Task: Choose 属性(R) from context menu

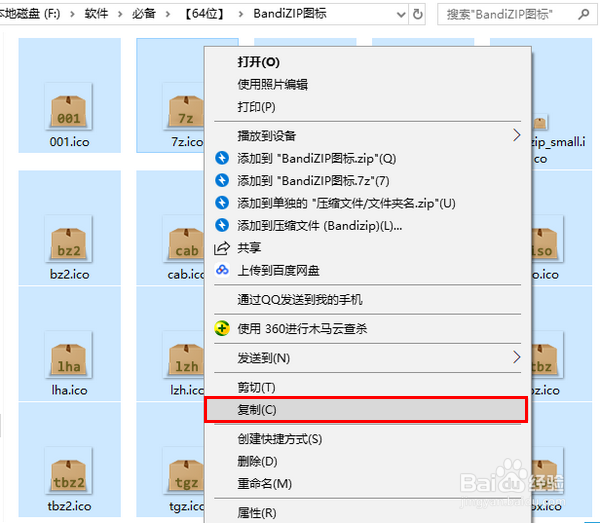Action: point(368,513)
